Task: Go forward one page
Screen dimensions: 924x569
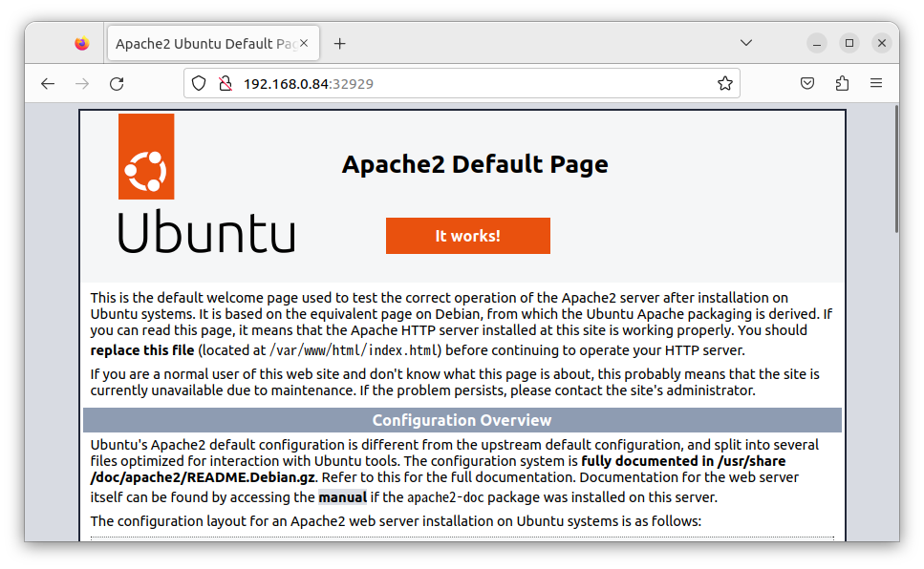Action: 82,84
